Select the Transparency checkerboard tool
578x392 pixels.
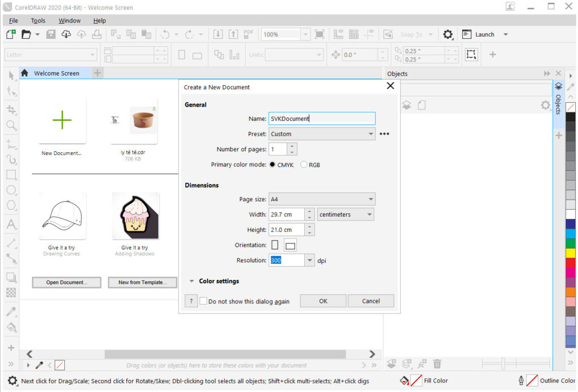11,293
